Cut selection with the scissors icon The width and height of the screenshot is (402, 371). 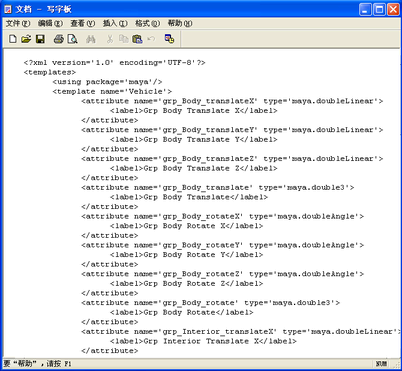click(x=110, y=39)
